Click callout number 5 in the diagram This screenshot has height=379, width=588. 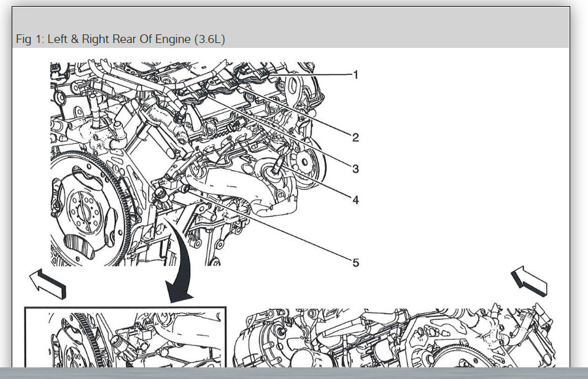355,263
